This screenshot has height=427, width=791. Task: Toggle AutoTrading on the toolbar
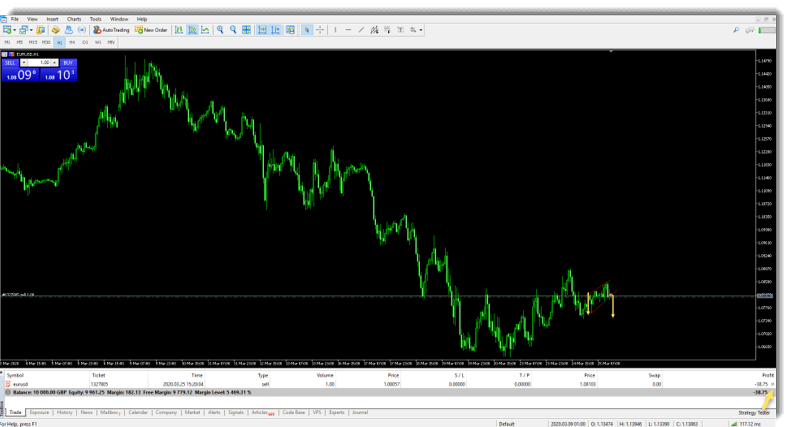[110, 30]
